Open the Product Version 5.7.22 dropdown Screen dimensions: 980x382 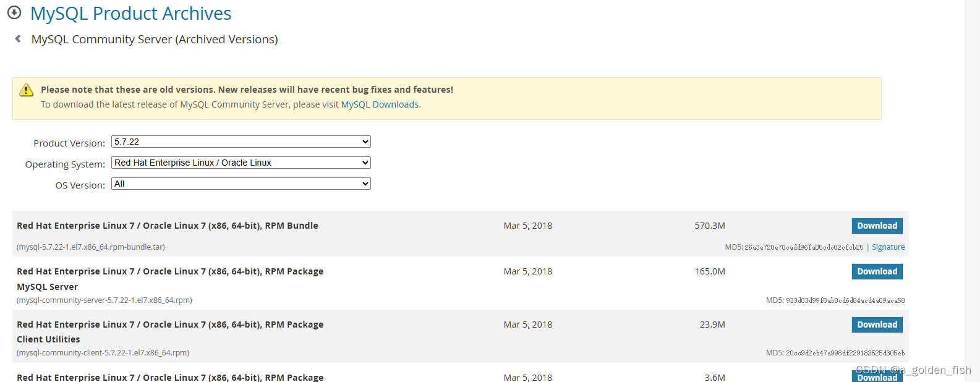coord(241,142)
